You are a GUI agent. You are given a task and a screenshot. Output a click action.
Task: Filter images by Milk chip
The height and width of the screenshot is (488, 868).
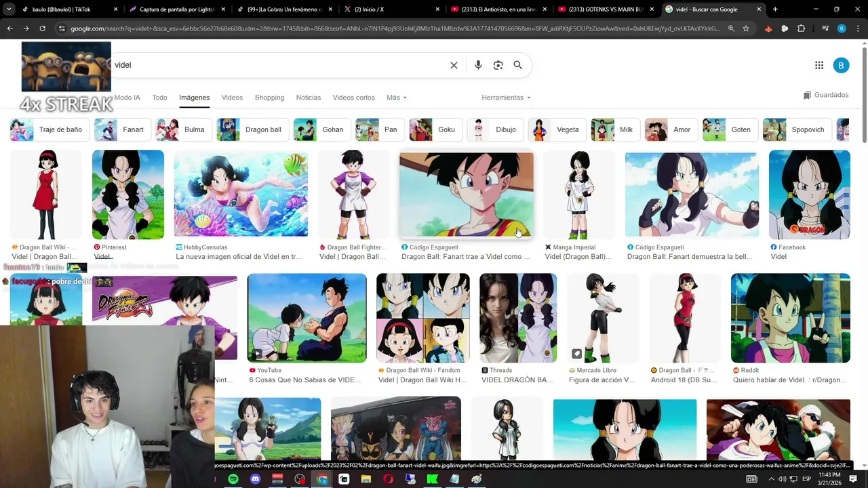tap(616, 129)
